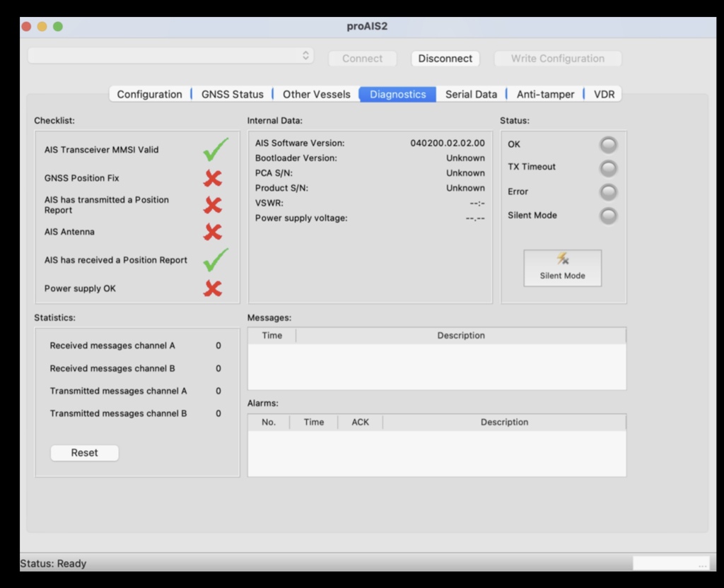Click the GNSS Position Fix label
Image resolution: width=724 pixels, height=588 pixels.
pyautogui.click(x=81, y=178)
